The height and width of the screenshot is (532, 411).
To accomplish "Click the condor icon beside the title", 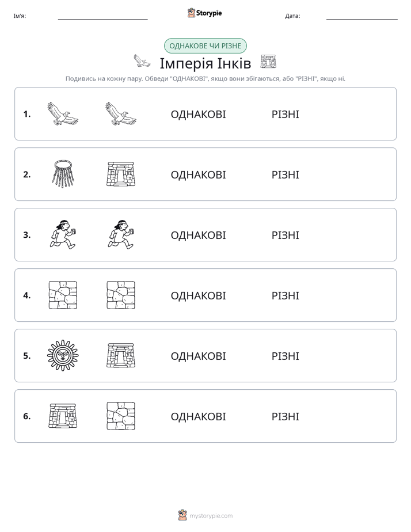I will point(142,61).
